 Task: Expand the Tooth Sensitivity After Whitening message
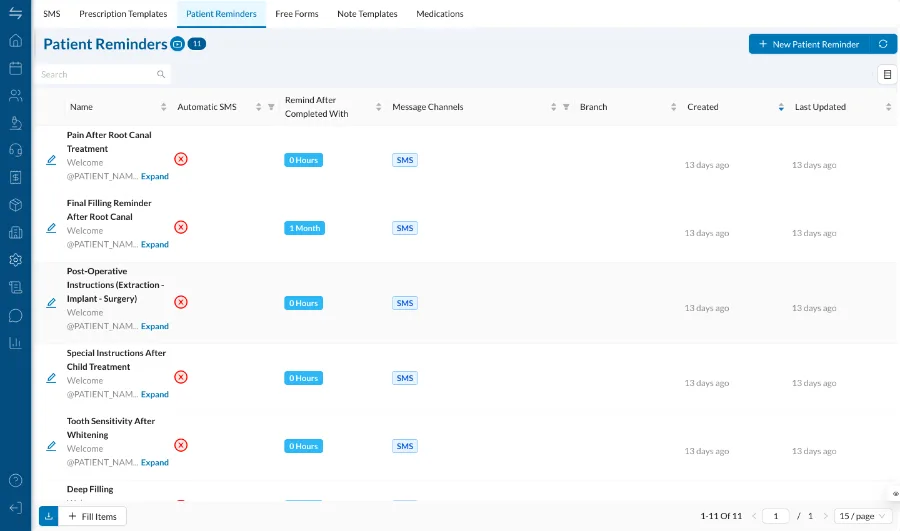(155, 462)
